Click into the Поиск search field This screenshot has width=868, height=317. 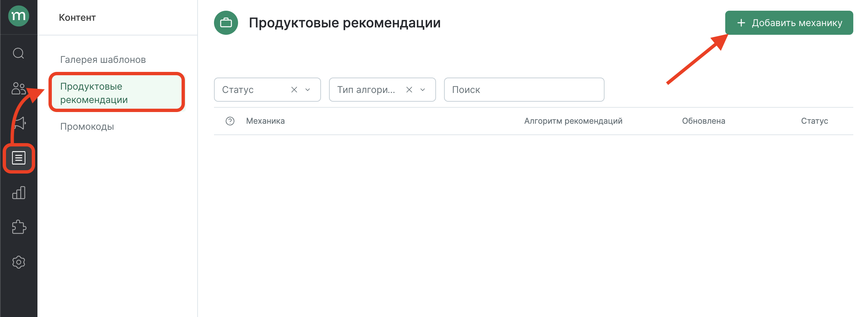click(x=524, y=90)
